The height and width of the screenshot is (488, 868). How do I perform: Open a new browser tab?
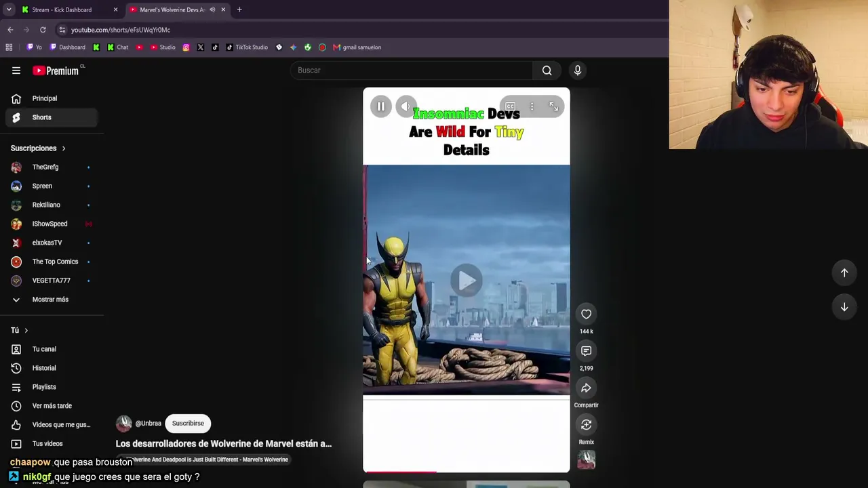coord(239,9)
